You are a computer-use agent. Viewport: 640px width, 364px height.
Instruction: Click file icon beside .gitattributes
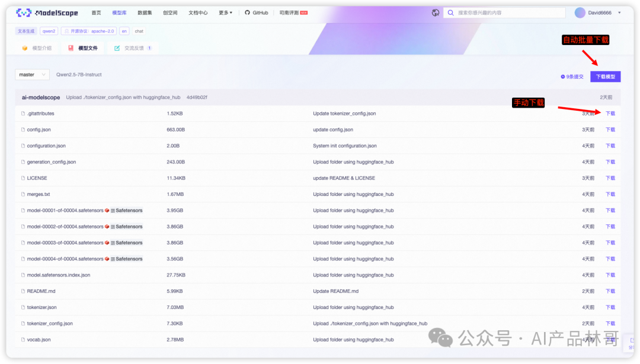tap(23, 113)
